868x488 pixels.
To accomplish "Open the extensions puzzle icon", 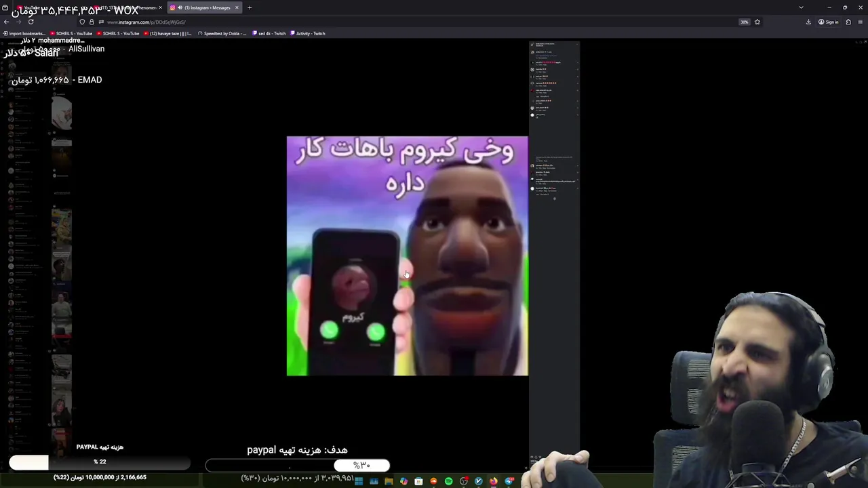I will point(848,22).
